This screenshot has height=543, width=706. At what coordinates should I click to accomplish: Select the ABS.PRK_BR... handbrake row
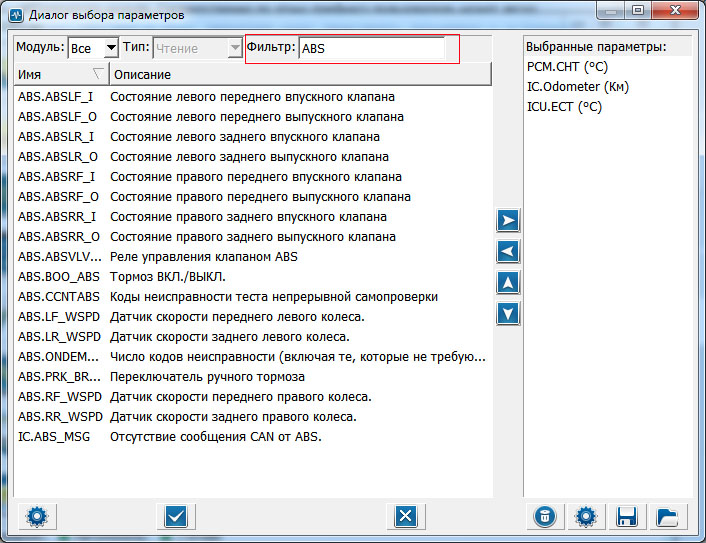[x=252, y=376]
